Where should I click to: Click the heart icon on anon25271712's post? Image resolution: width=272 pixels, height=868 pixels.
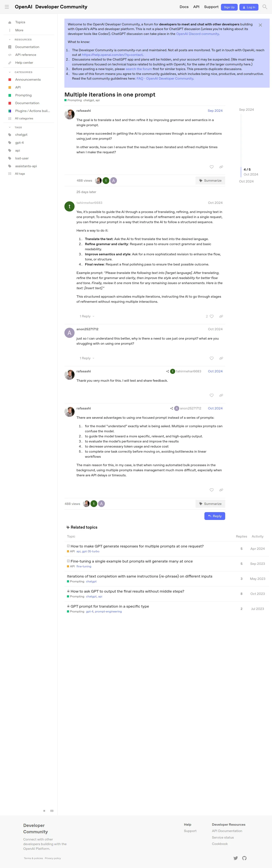click(212, 358)
